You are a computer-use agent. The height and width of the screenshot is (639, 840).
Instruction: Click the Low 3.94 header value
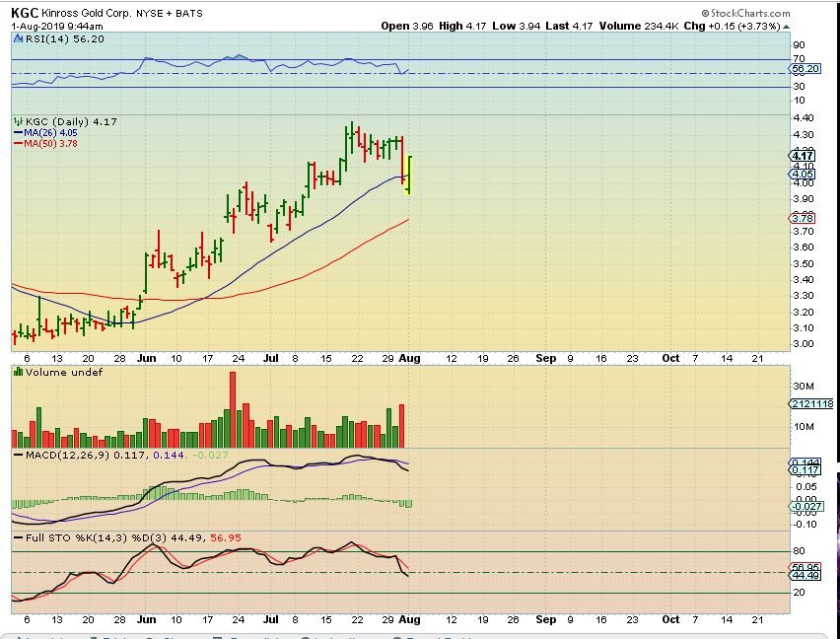click(516, 27)
